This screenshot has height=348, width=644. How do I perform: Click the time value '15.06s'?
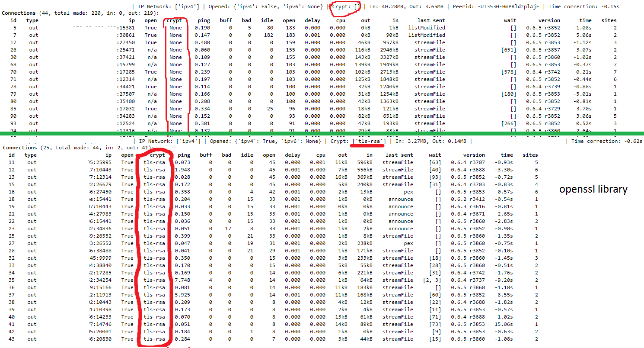coord(503,324)
